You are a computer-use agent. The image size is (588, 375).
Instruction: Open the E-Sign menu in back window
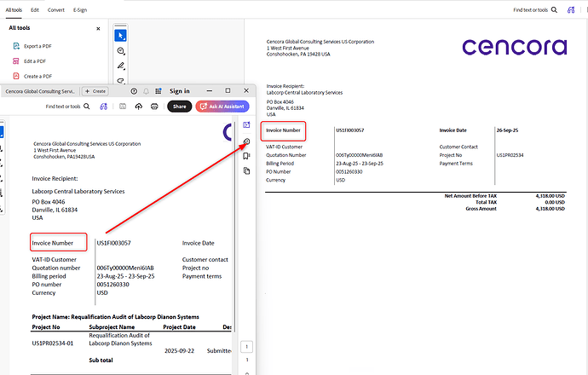click(x=80, y=10)
